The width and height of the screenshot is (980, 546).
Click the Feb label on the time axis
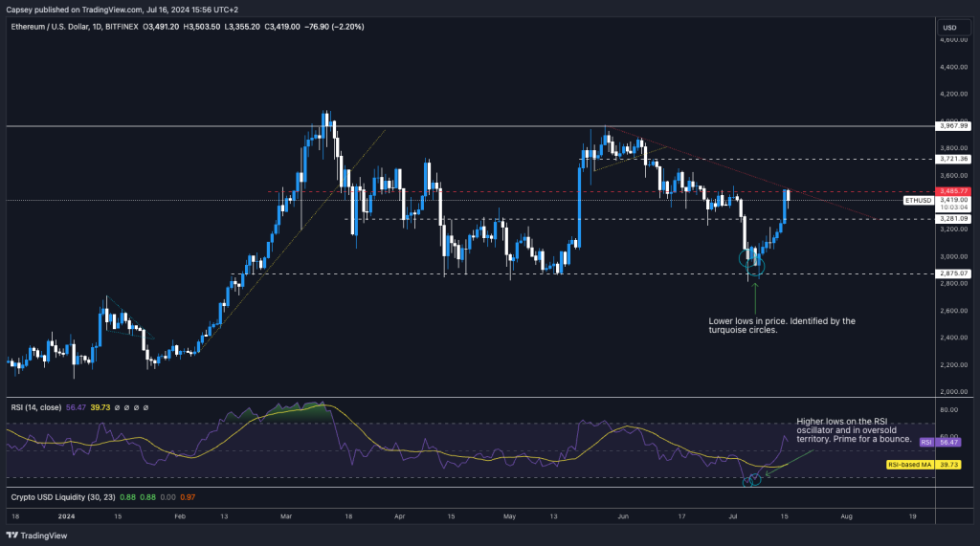tap(180, 515)
